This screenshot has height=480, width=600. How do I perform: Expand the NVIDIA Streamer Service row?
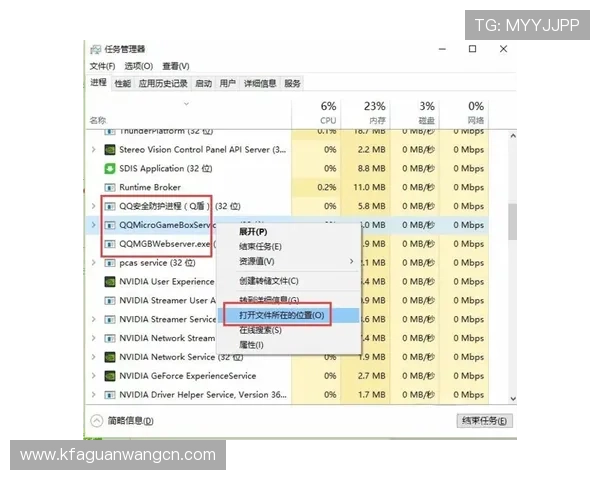94,319
